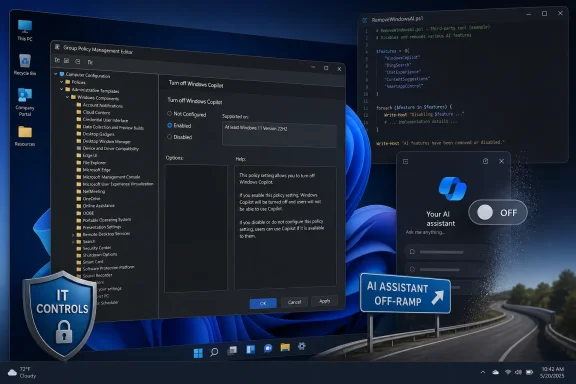Open File Explorer from the taskbar

point(285,347)
